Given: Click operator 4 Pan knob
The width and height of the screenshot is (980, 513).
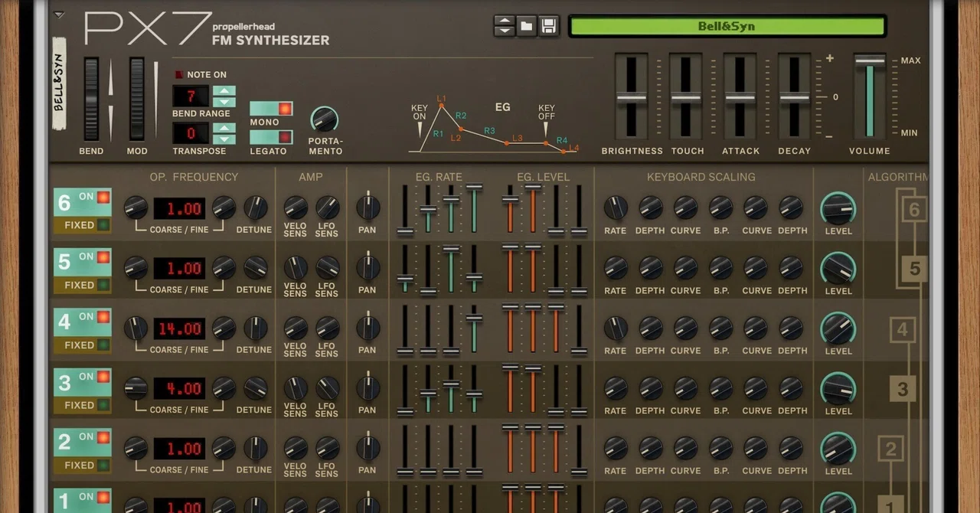Looking at the screenshot, I should coord(367,328).
